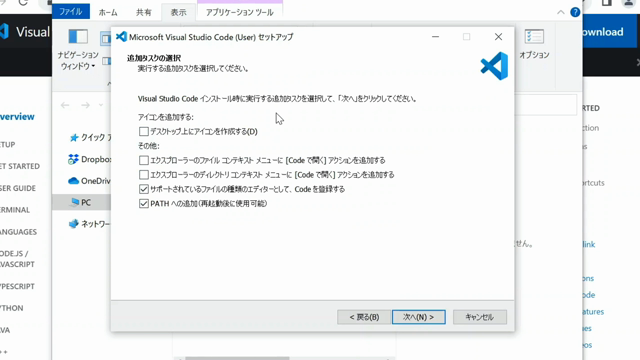The width and height of the screenshot is (640, 360).
Task: Select OneDrive in Explorer navigation pane
Action: [89, 181]
